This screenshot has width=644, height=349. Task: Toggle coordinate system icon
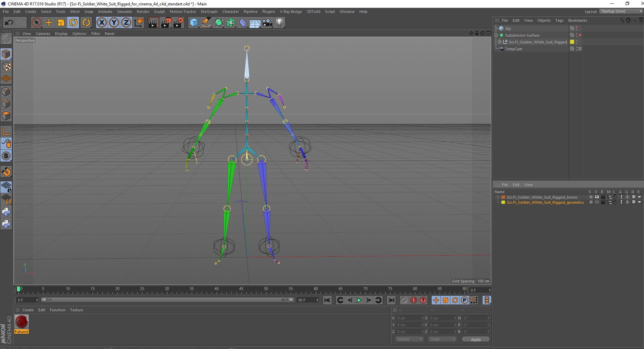click(x=138, y=23)
